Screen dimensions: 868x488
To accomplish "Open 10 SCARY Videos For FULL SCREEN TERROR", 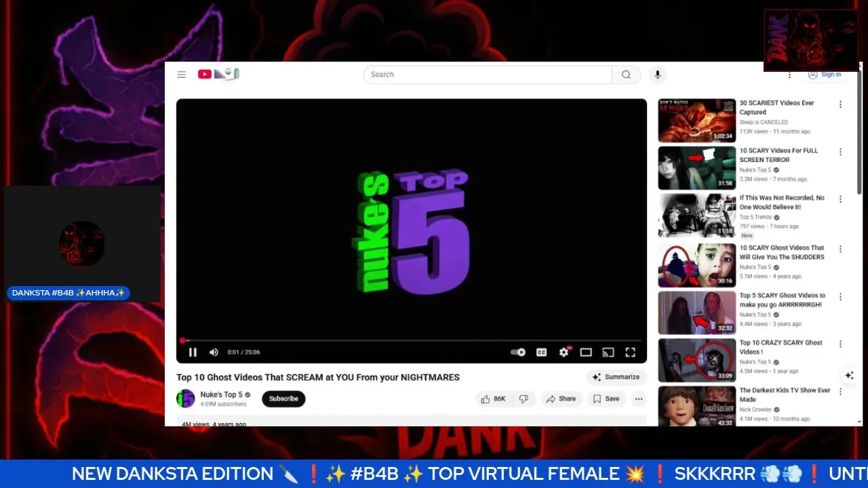I will coord(696,168).
